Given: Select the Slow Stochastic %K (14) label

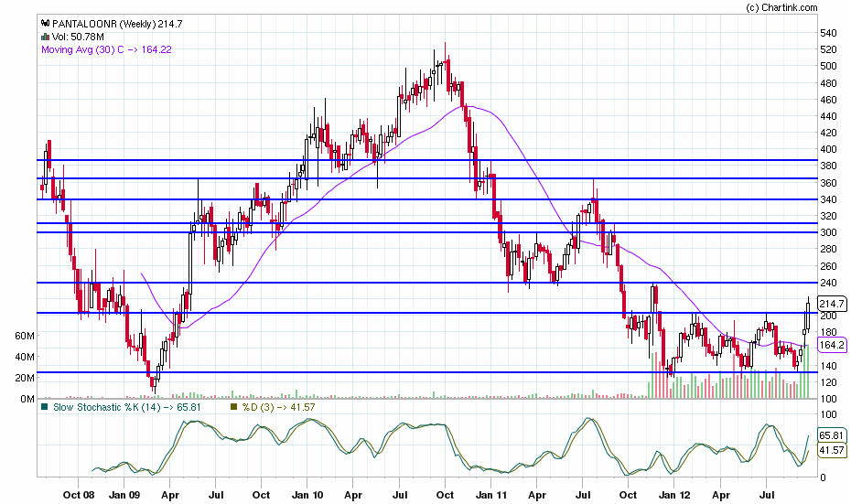Looking at the screenshot, I should tap(127, 407).
